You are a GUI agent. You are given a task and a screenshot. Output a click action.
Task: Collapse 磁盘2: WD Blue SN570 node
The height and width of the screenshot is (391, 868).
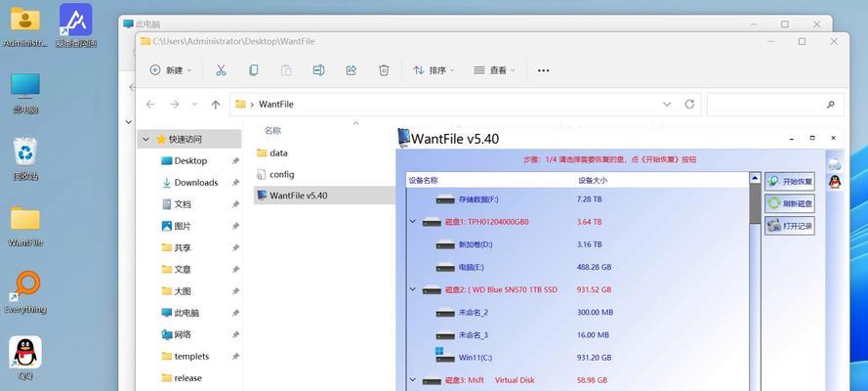coord(412,289)
